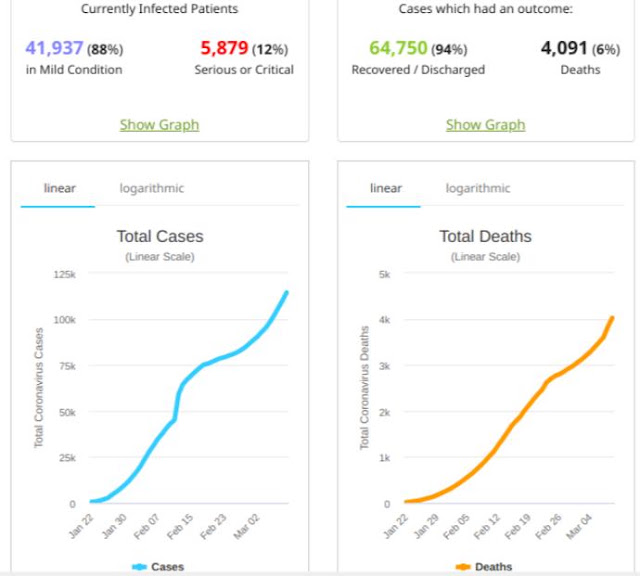The image size is (640, 576).
Task: Hide the Cases series via legend label
Action: [x=167, y=567]
